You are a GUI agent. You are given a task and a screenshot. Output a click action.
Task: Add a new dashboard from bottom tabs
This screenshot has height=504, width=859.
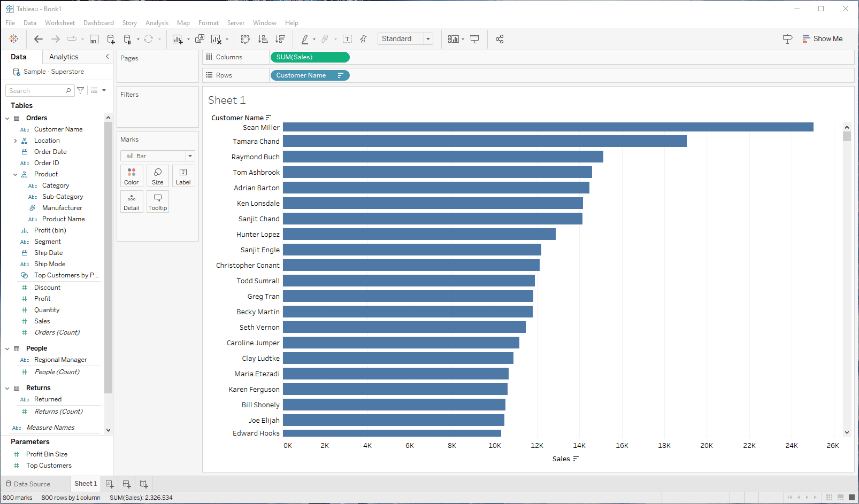coord(127,484)
